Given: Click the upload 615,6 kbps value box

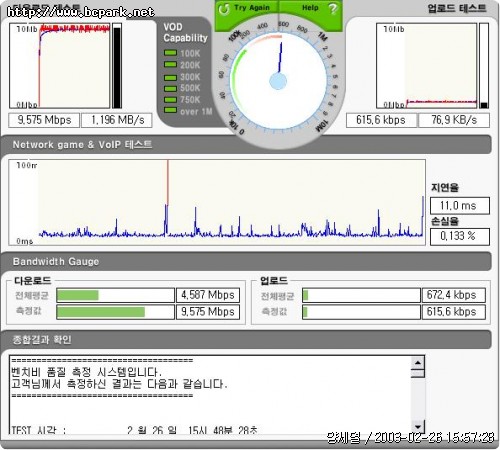Looking at the screenshot, I should pos(381,120).
